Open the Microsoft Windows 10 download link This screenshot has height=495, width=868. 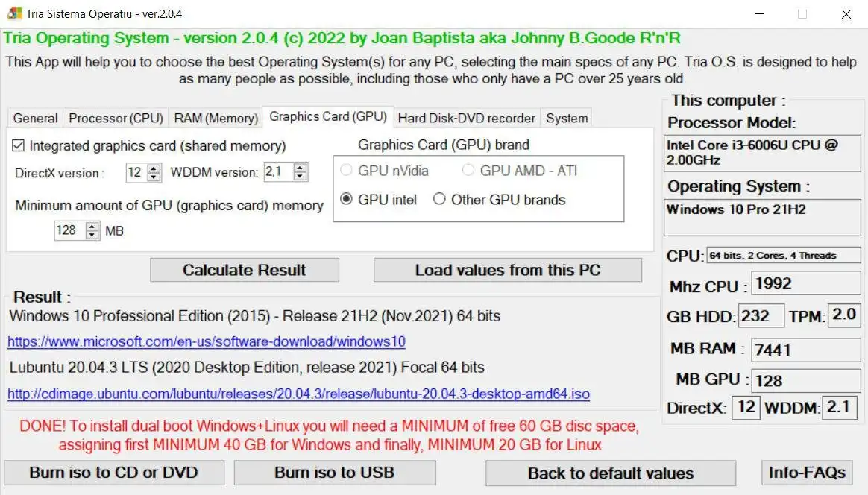click(207, 341)
